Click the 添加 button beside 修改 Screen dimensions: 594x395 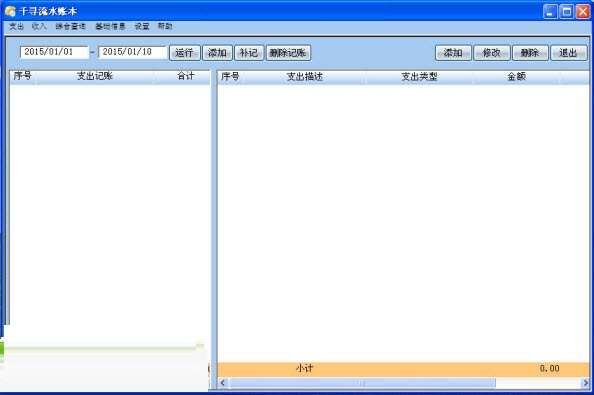click(x=453, y=53)
